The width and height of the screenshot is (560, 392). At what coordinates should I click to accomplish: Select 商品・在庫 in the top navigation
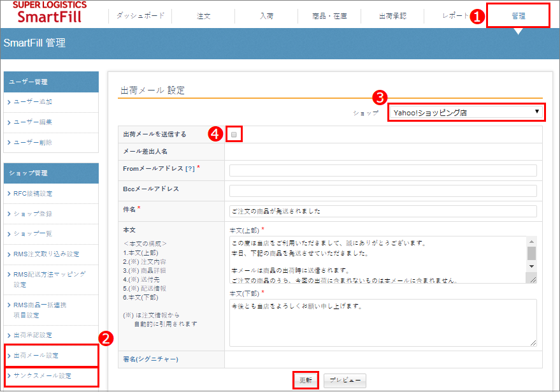pos(329,15)
